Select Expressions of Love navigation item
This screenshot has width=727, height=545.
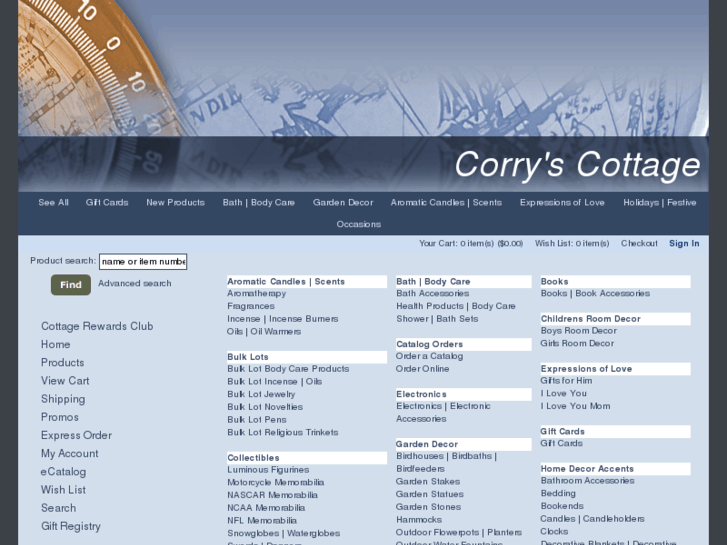(x=562, y=203)
